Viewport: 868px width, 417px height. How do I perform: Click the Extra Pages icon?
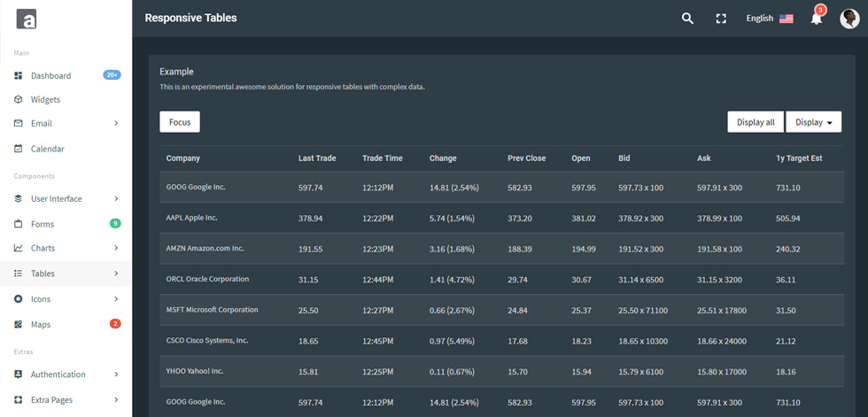[x=19, y=400]
